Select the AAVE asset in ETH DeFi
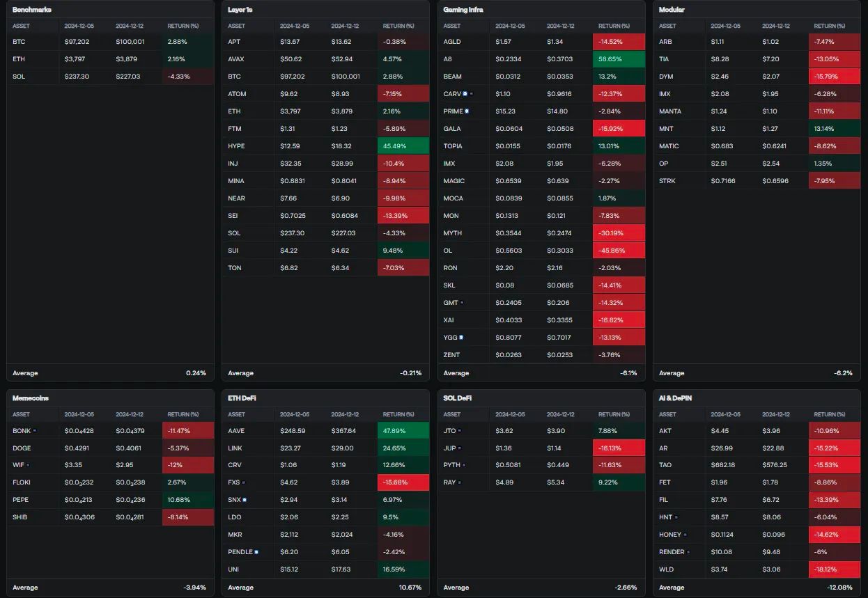This screenshot has height=598, width=868. pos(235,431)
